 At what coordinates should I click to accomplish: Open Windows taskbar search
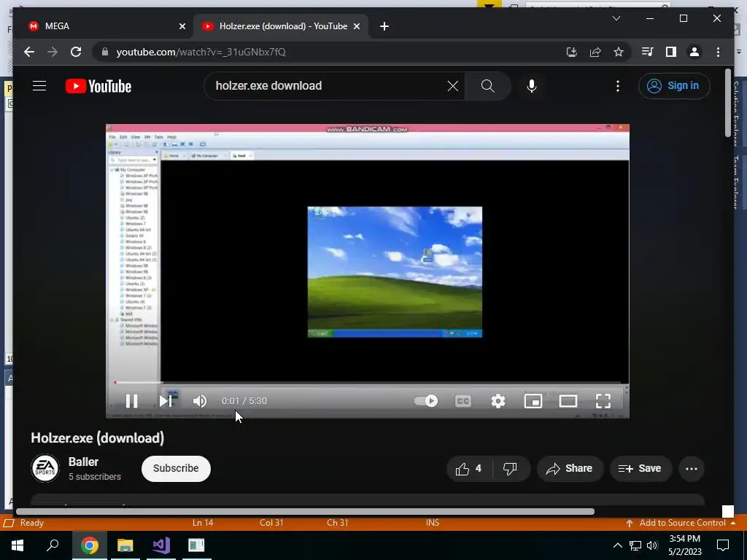click(53, 545)
